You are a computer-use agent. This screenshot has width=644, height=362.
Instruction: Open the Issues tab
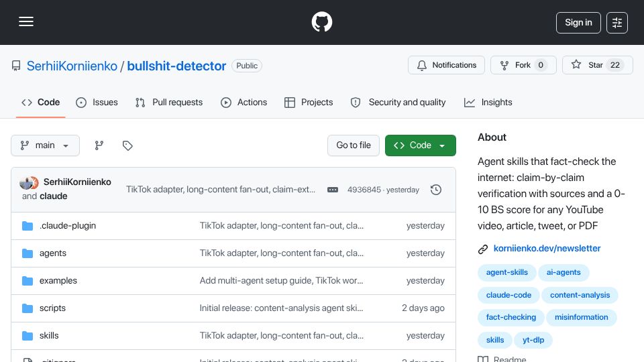point(97,102)
